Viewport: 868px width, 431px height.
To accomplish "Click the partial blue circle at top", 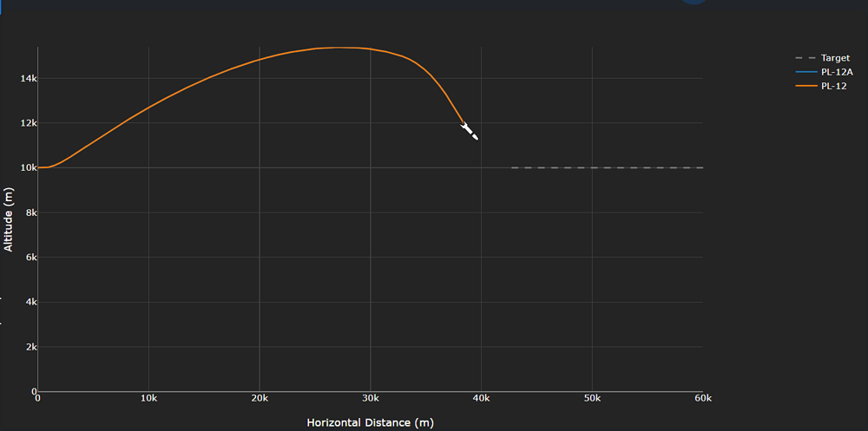I will [694, 3].
